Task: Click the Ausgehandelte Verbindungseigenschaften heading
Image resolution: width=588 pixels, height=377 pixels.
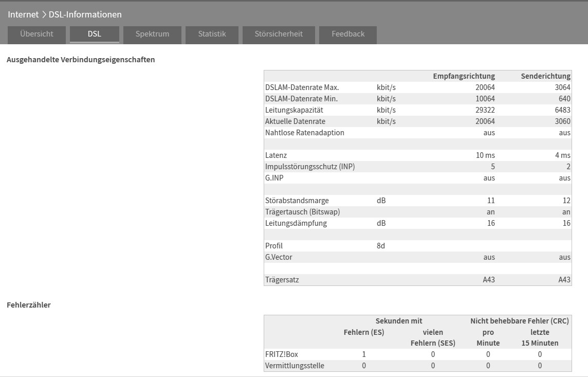Action: click(81, 60)
